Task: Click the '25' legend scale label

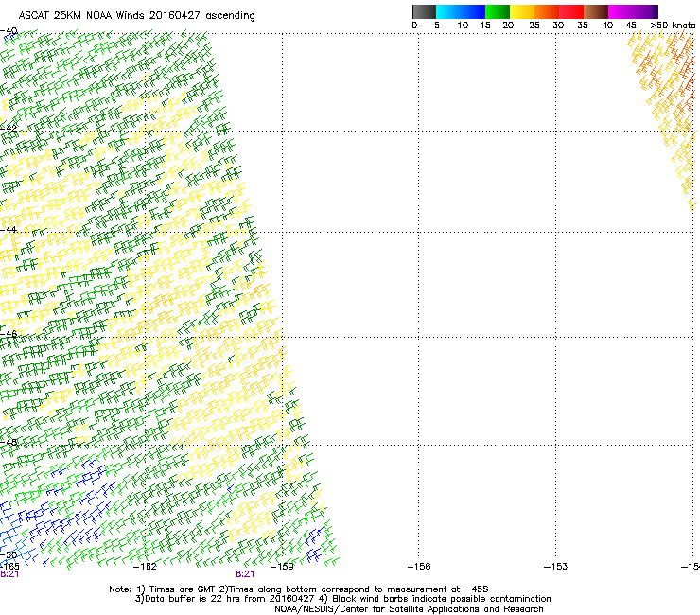Action: click(x=534, y=26)
